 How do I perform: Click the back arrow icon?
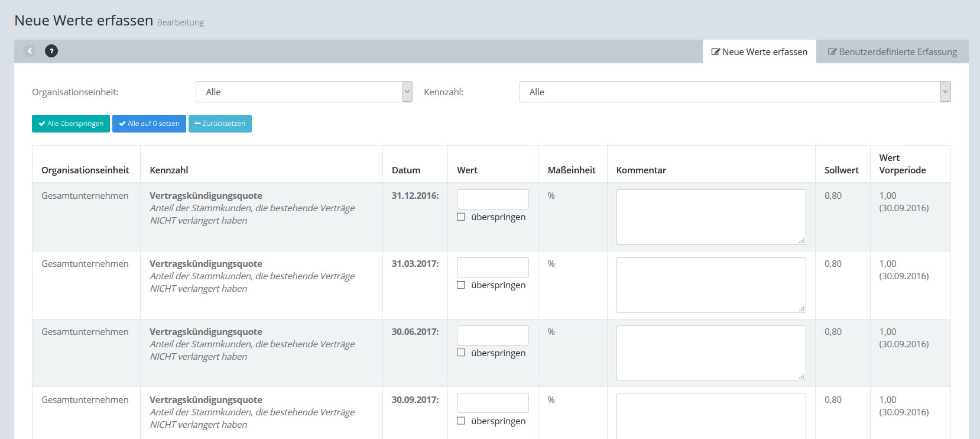30,51
